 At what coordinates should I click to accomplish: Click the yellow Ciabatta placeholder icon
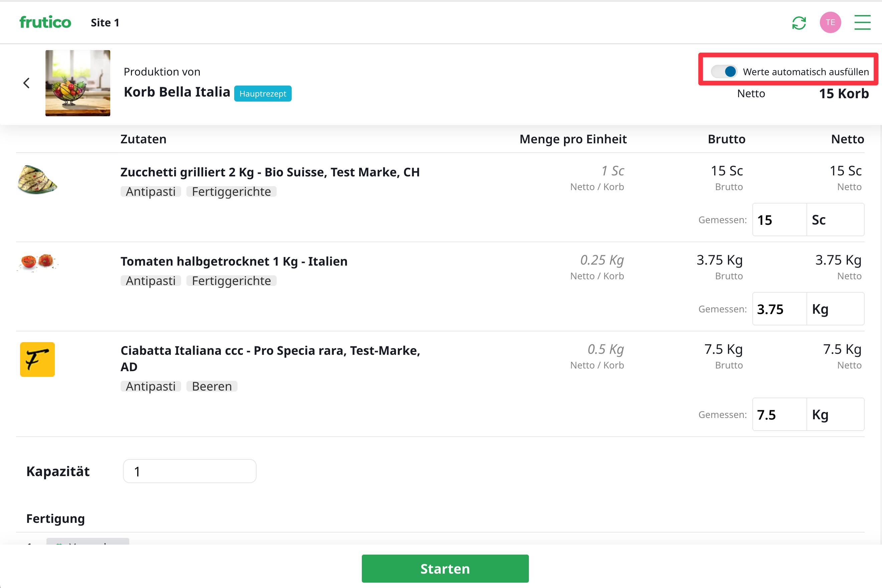coord(37,359)
